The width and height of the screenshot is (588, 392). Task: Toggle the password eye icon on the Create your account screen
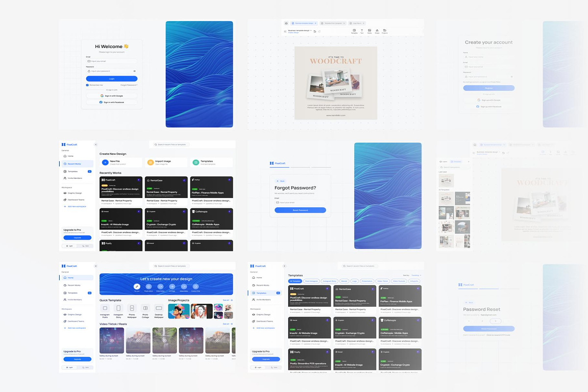click(512, 76)
